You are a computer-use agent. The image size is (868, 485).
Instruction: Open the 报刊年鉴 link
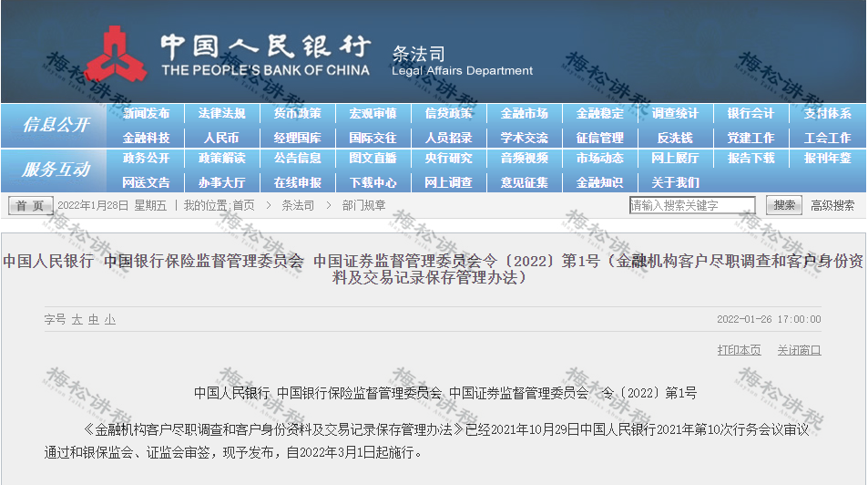[x=827, y=159]
